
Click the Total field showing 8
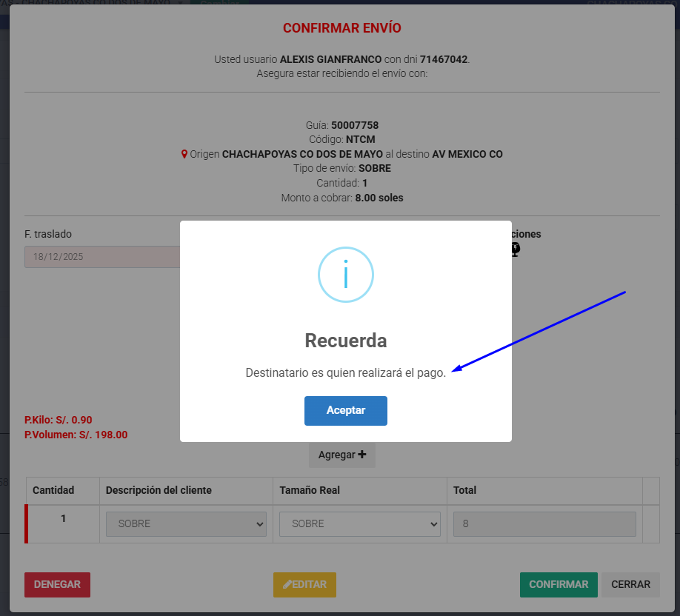pos(544,523)
